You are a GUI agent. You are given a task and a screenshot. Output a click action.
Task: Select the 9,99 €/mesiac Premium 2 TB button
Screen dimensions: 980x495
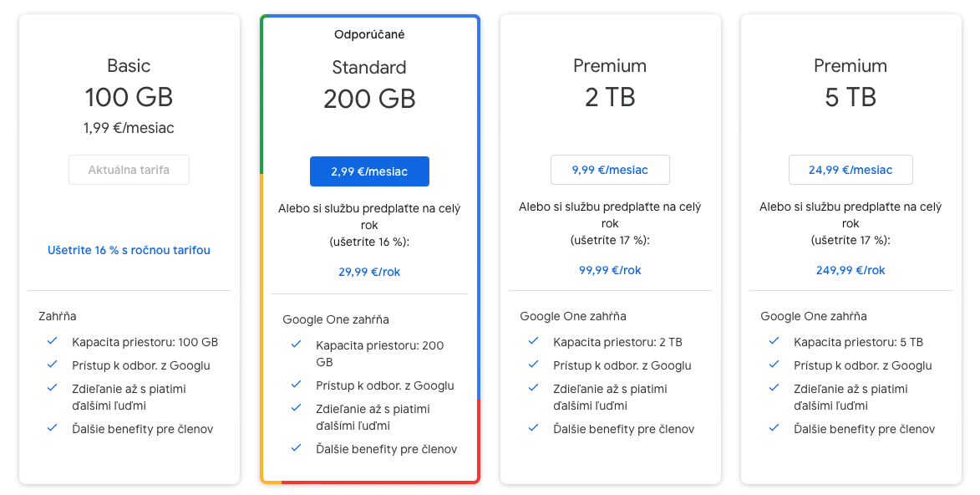[610, 170]
